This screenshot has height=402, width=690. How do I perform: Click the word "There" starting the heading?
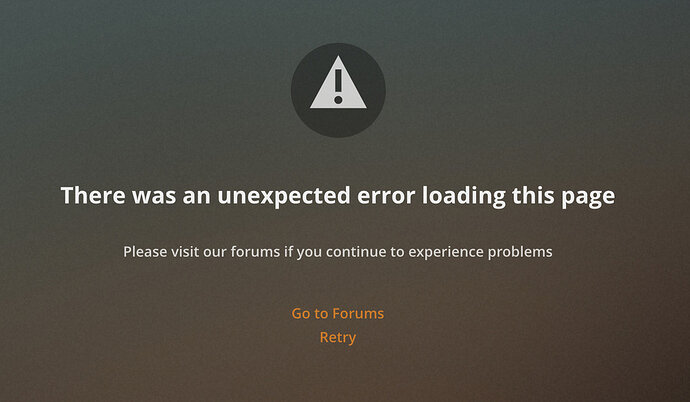pos(93,196)
